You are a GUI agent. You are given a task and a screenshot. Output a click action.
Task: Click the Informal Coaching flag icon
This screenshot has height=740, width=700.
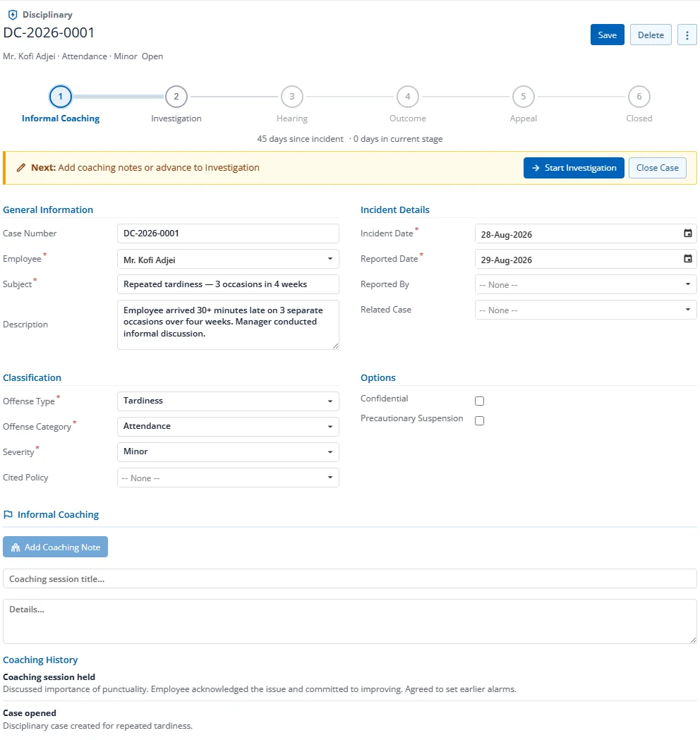pos(8,514)
